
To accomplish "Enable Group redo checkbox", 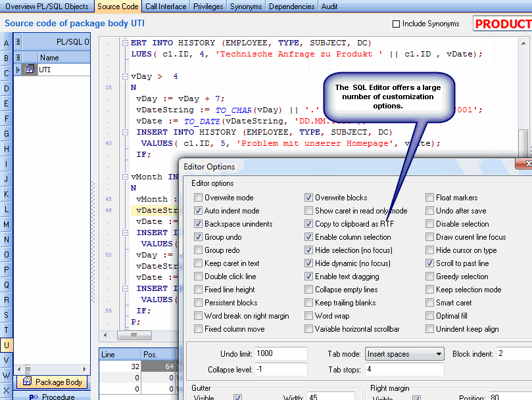I will pos(198,250).
